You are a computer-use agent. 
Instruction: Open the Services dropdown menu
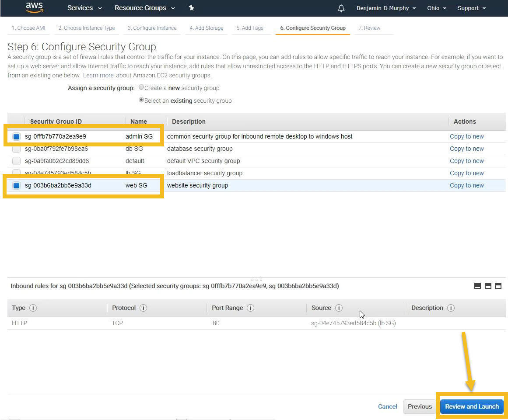84,8
